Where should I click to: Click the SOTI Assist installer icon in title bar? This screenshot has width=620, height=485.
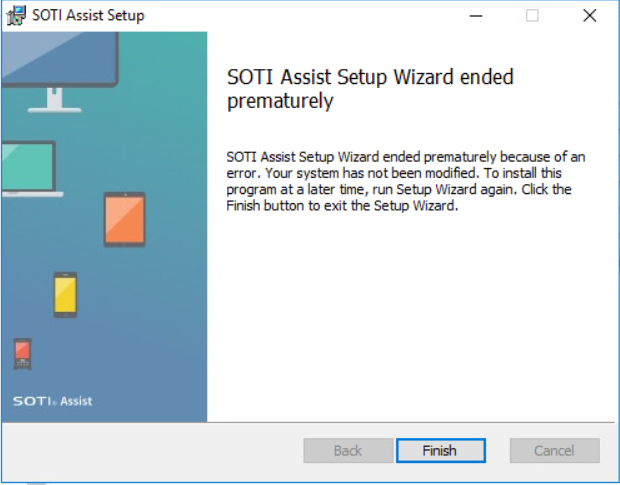16,16
